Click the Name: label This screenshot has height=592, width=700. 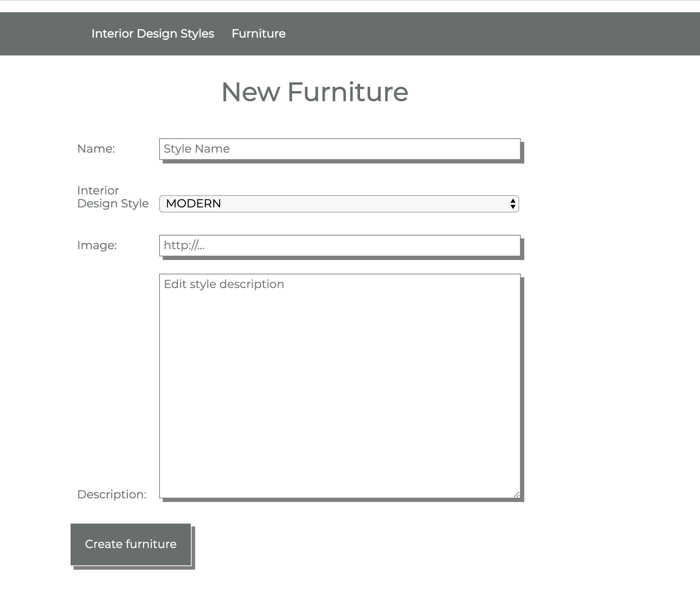click(x=95, y=149)
